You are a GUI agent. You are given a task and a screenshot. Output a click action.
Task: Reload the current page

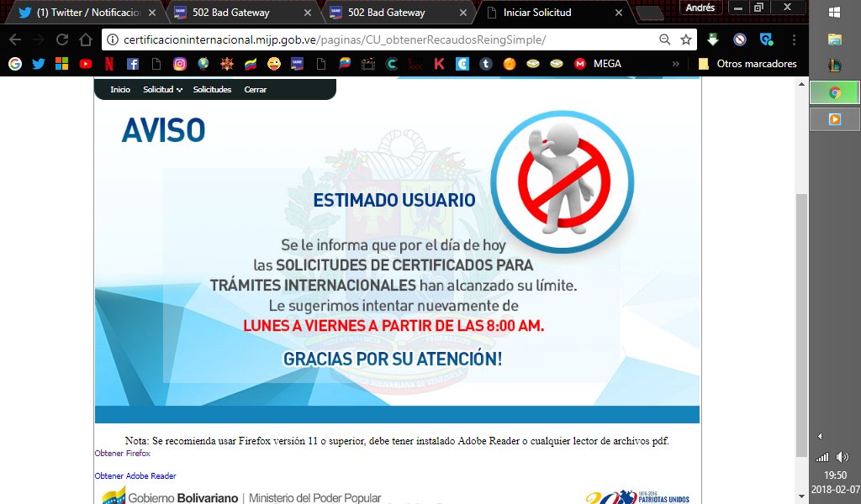(62, 39)
